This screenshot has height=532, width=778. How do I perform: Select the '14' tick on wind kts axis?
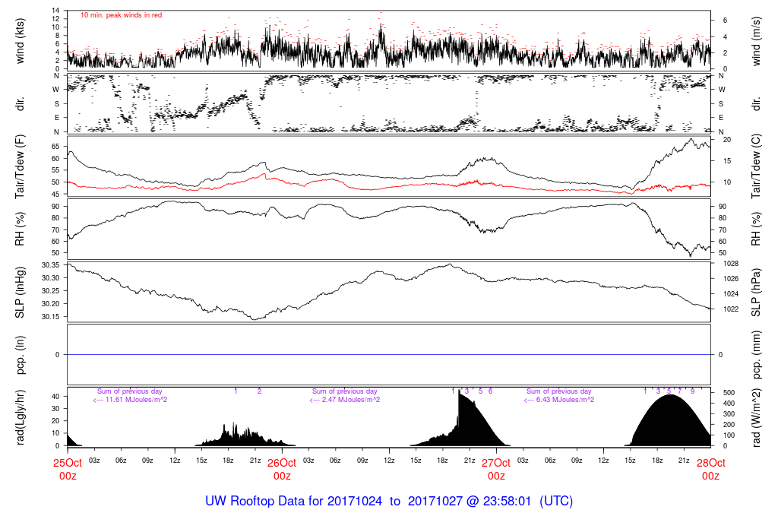point(55,11)
